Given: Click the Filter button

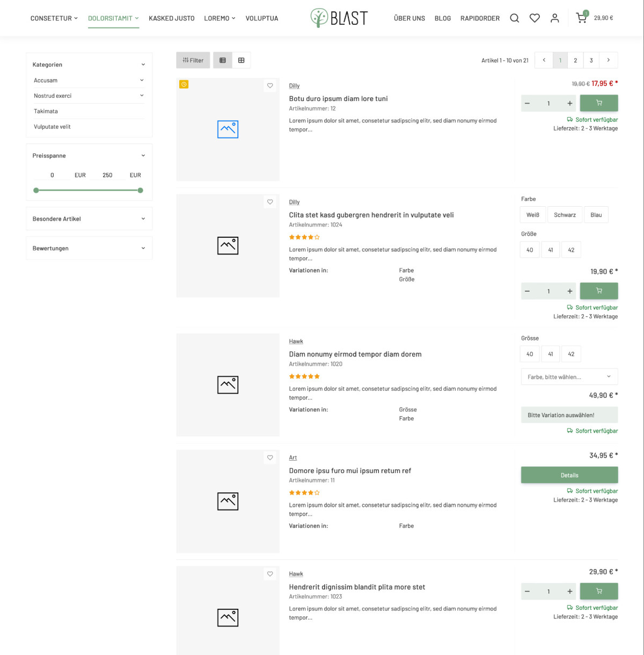Looking at the screenshot, I should pyautogui.click(x=193, y=60).
